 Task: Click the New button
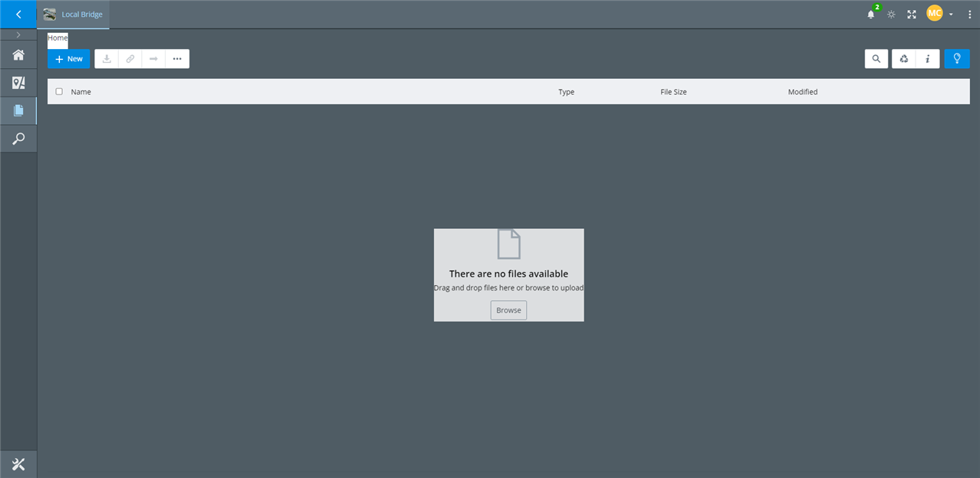(68, 58)
